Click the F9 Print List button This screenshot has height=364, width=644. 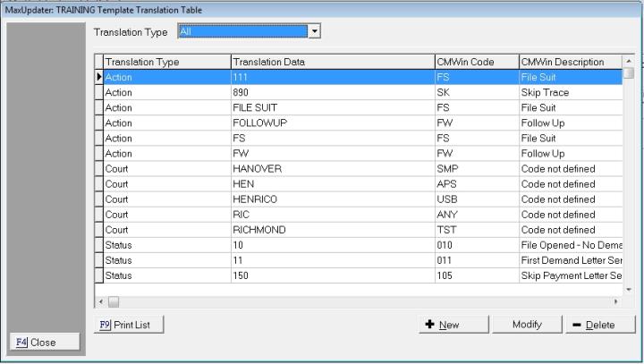point(129,325)
